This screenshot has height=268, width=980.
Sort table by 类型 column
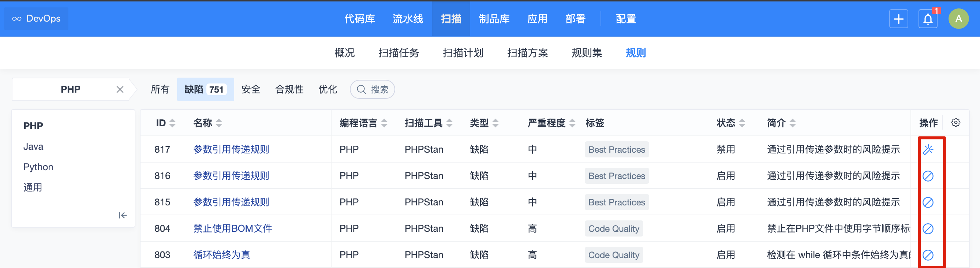(484, 123)
